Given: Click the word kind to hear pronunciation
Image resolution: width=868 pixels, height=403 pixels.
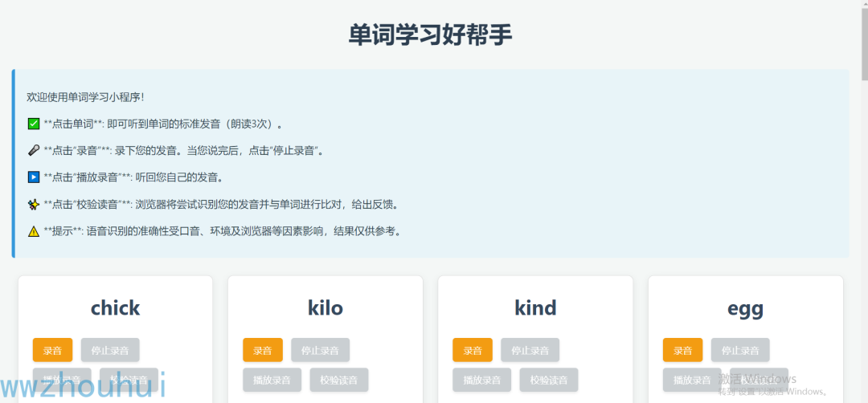Looking at the screenshot, I should 535,308.
